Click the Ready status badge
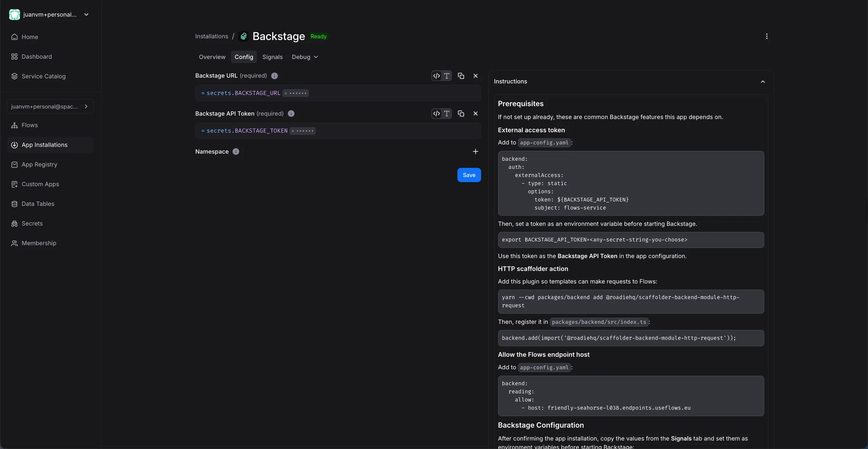The width and height of the screenshot is (868, 449). click(x=318, y=37)
